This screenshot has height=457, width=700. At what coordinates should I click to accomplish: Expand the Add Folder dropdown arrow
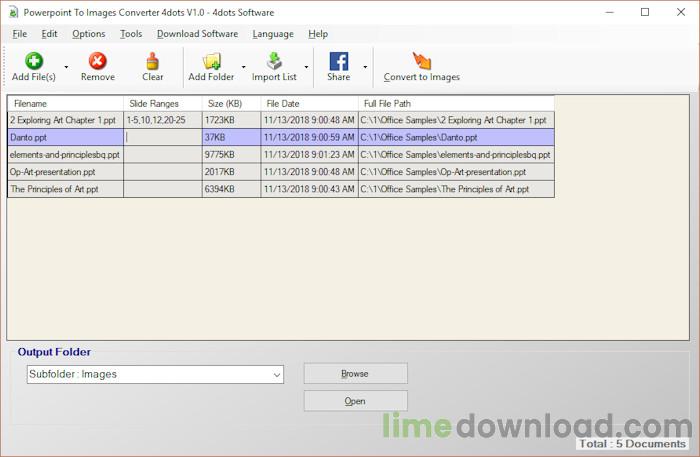click(x=243, y=67)
